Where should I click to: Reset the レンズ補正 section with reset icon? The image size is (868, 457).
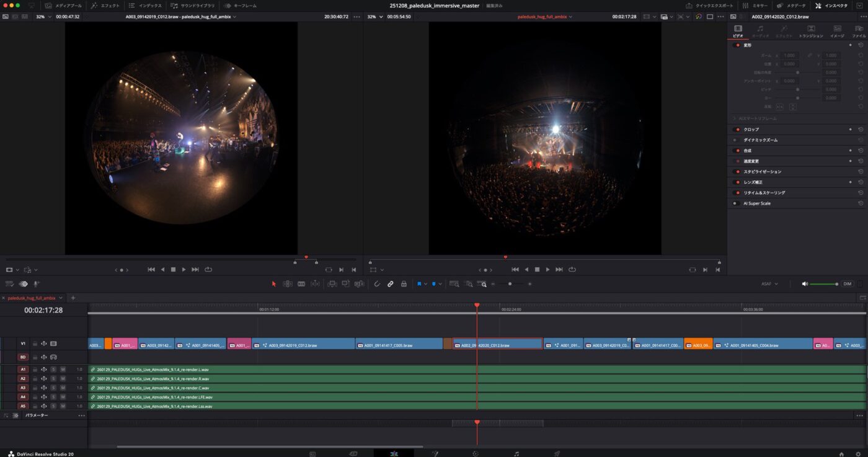(x=861, y=182)
